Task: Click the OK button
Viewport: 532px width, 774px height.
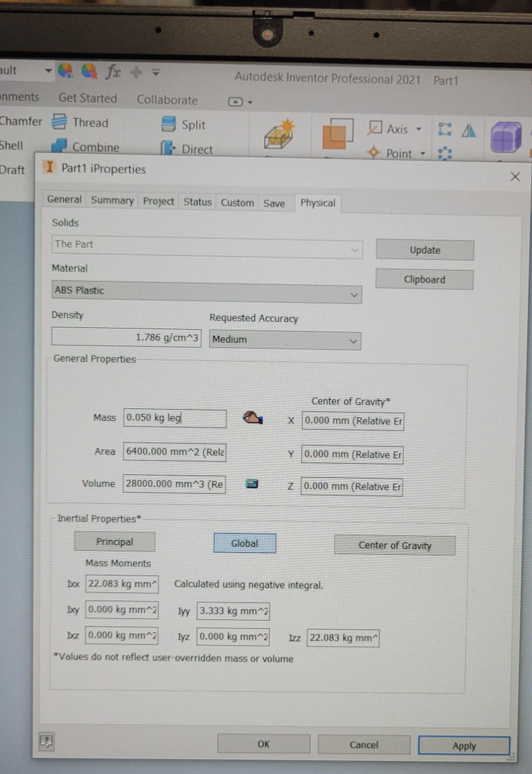Action: coord(264,744)
